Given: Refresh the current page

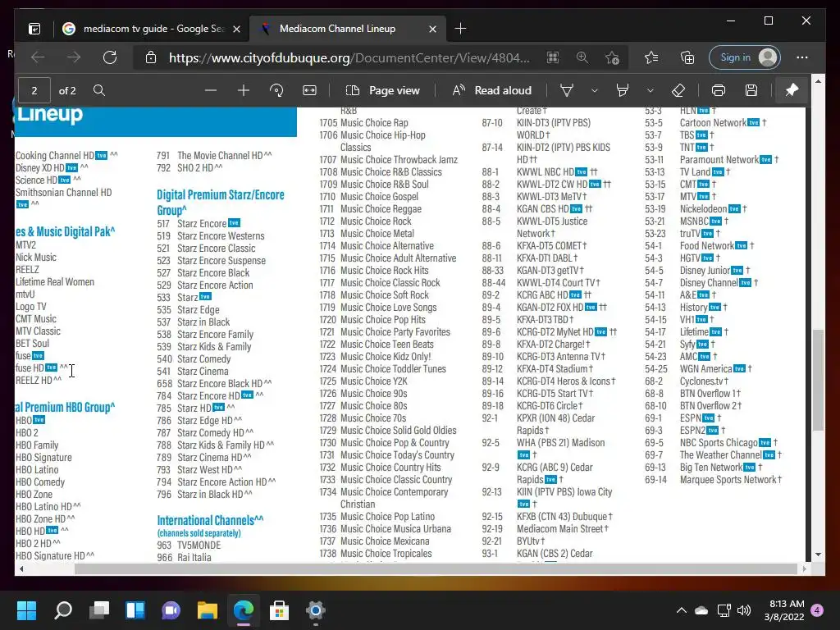Looking at the screenshot, I should 110,57.
